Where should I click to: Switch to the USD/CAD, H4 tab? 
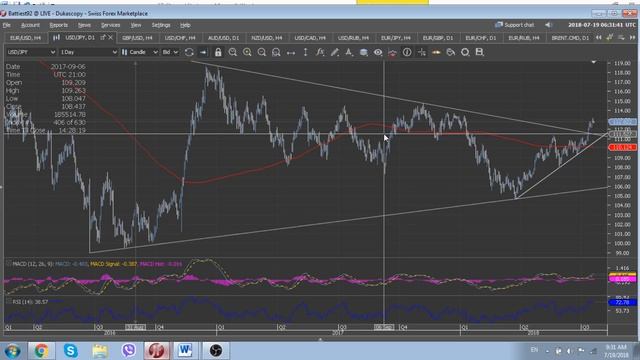tap(310, 38)
